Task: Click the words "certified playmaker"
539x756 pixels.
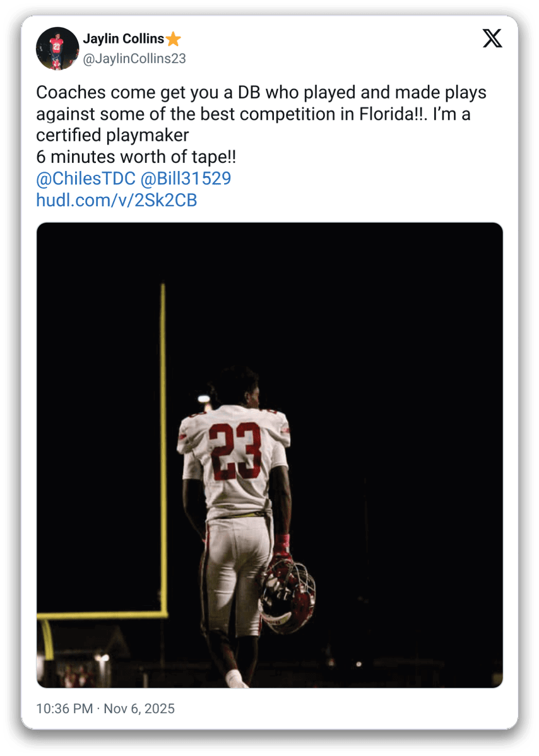Action: click(113, 136)
